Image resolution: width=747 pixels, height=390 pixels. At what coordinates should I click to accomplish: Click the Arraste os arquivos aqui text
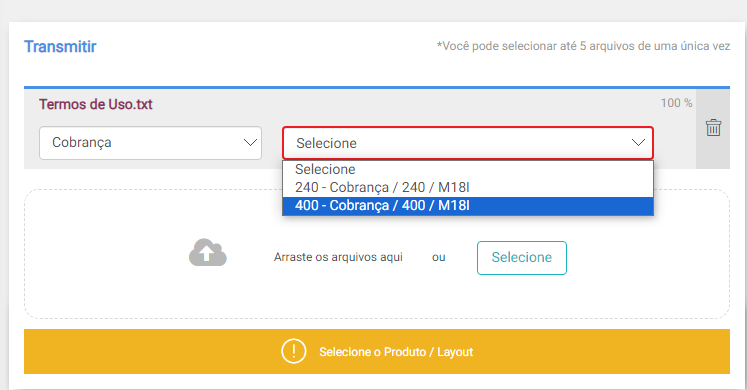point(338,257)
